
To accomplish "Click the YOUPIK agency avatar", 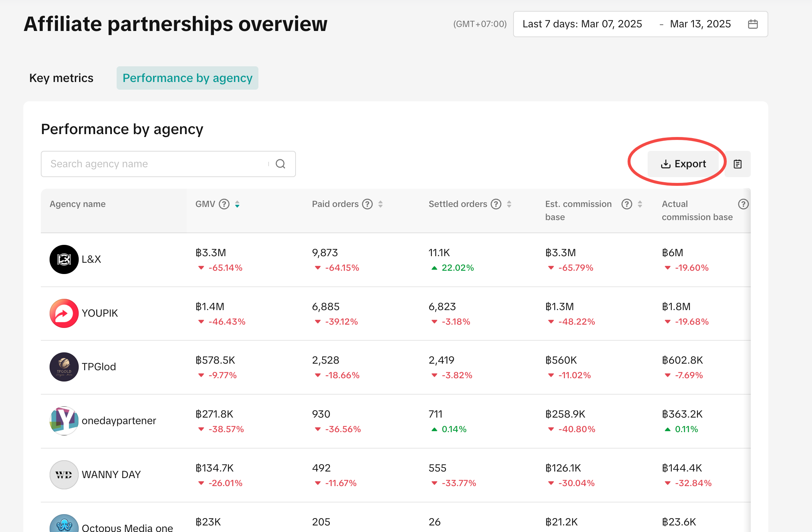I will click(64, 313).
